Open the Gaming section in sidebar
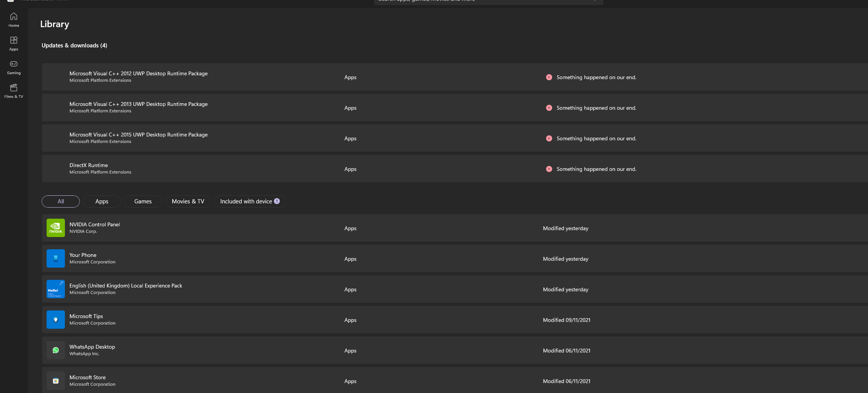 (x=14, y=67)
